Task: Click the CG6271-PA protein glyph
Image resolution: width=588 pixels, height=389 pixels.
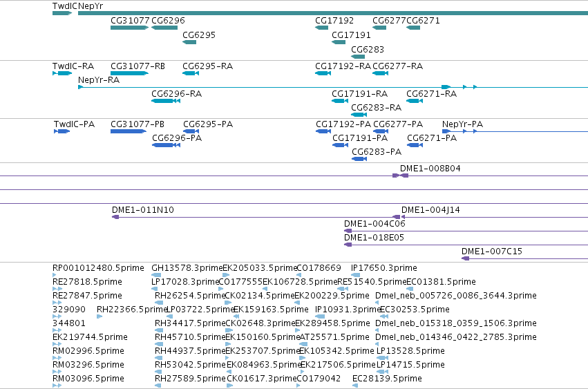Action: (x=415, y=145)
